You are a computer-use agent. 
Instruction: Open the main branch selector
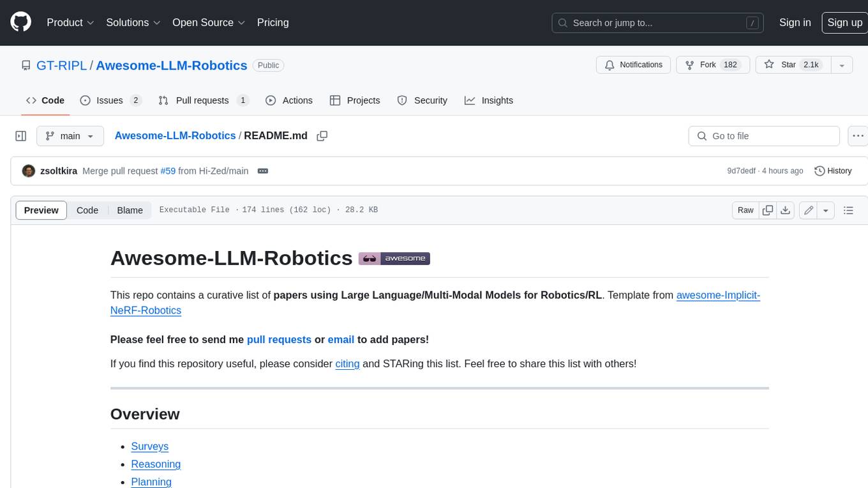coord(70,136)
